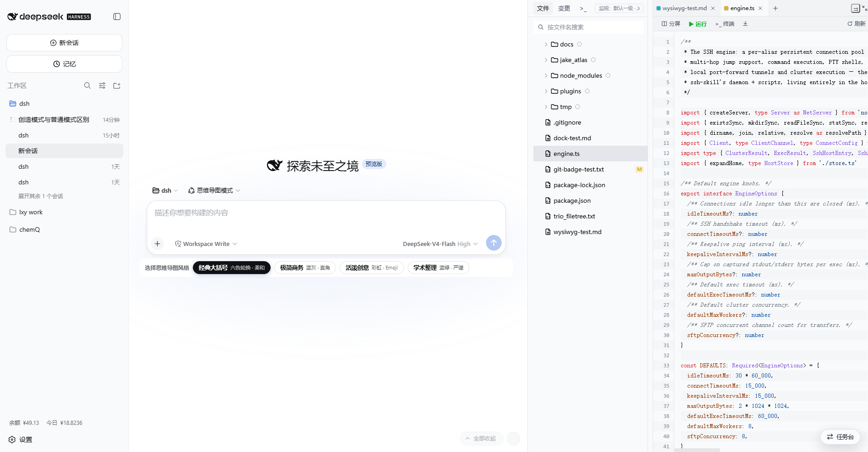Open the package-lock.json file
The height and width of the screenshot is (452, 868).
[590, 185]
